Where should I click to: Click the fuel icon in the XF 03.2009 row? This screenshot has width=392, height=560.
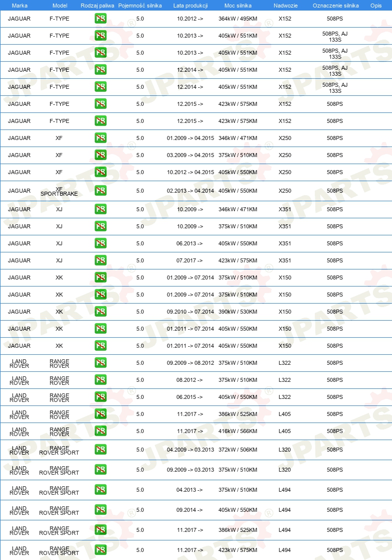coord(101,155)
